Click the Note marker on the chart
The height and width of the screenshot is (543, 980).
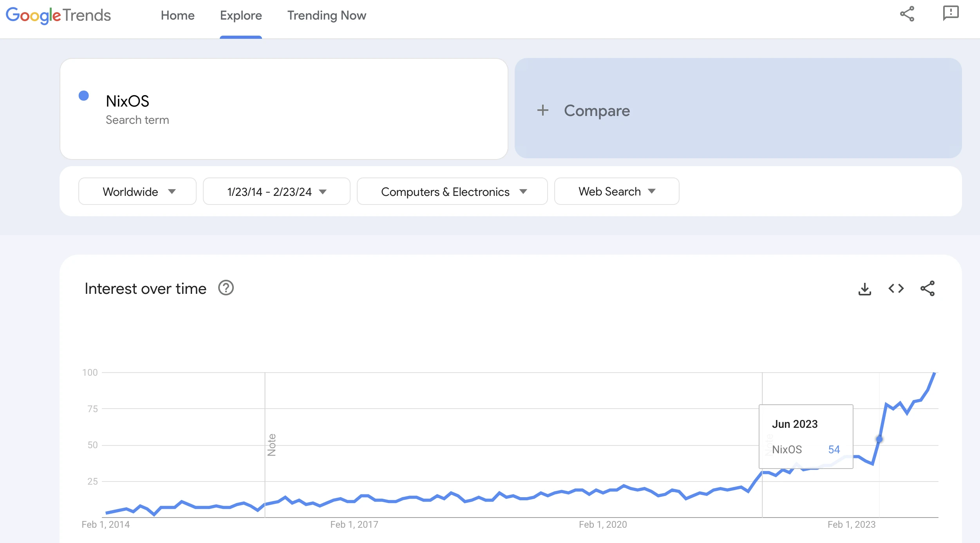tap(271, 445)
